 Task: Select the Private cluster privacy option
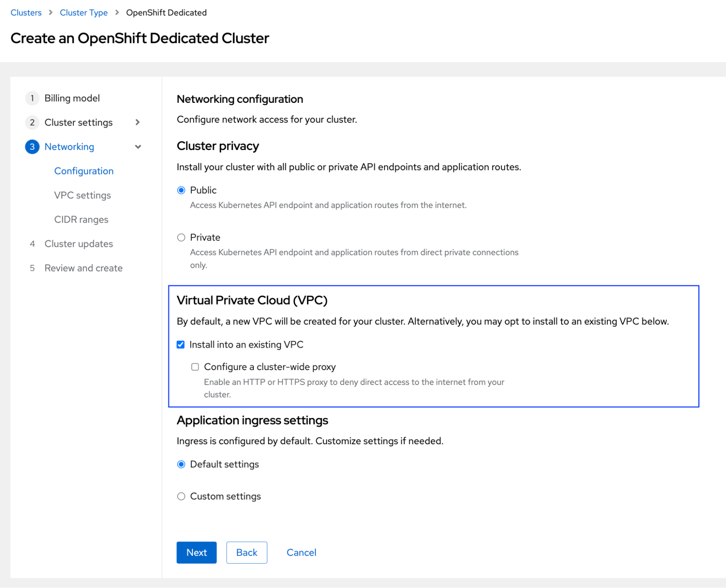(x=181, y=237)
